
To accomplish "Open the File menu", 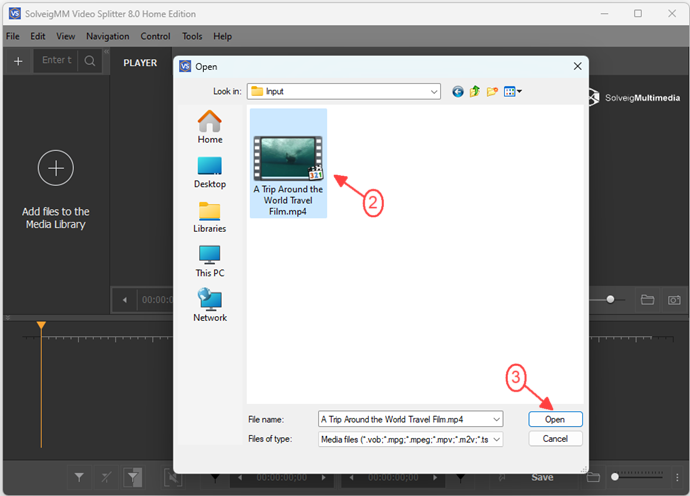I will (x=12, y=36).
